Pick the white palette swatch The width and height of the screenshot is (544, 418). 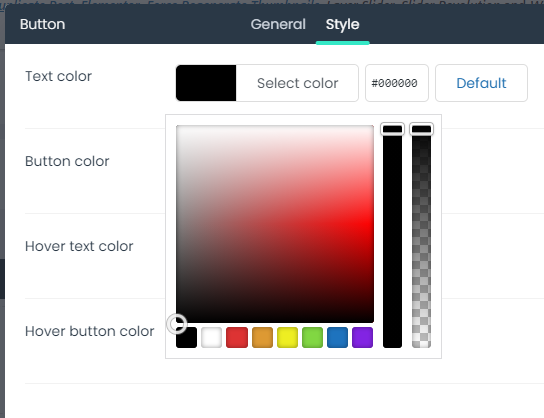pos(211,337)
